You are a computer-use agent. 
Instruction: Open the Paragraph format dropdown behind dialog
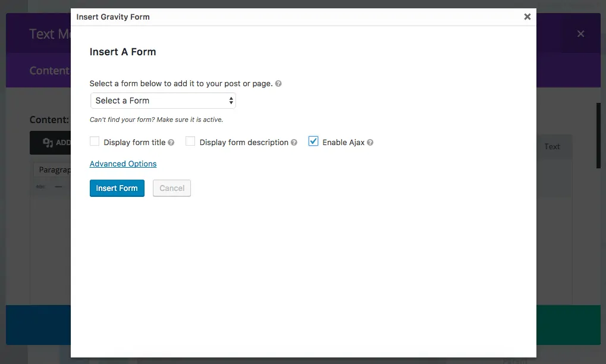click(52, 170)
